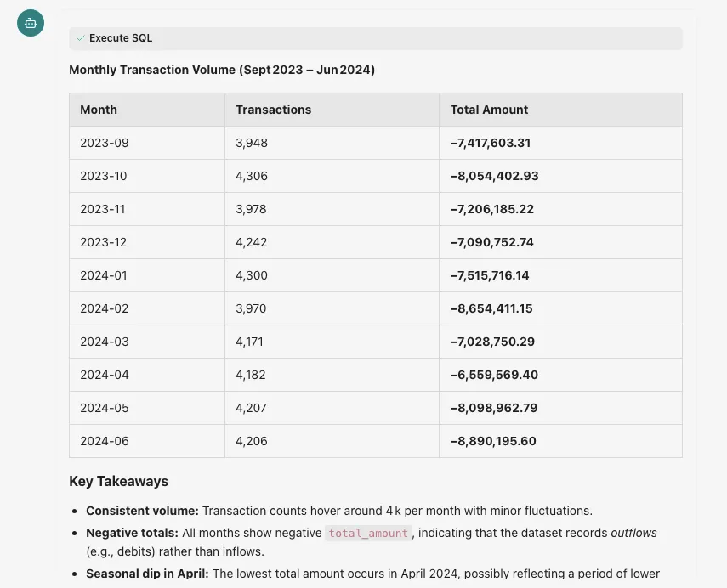Click the Monthly Transaction Volume title

point(222,70)
